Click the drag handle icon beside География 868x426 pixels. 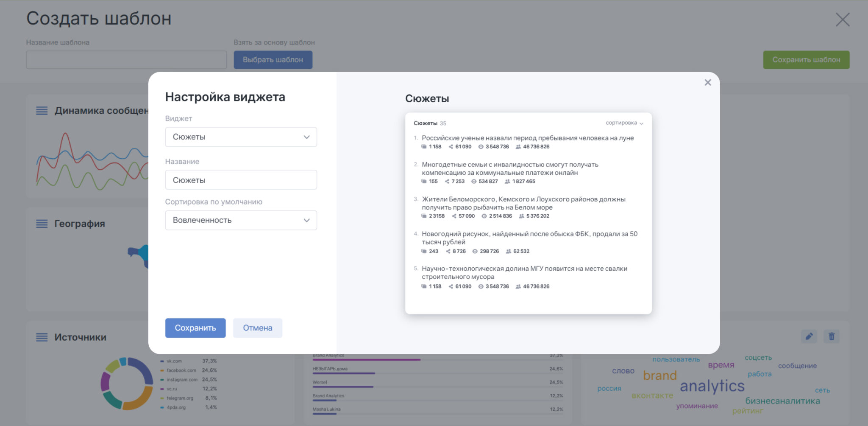[42, 224]
